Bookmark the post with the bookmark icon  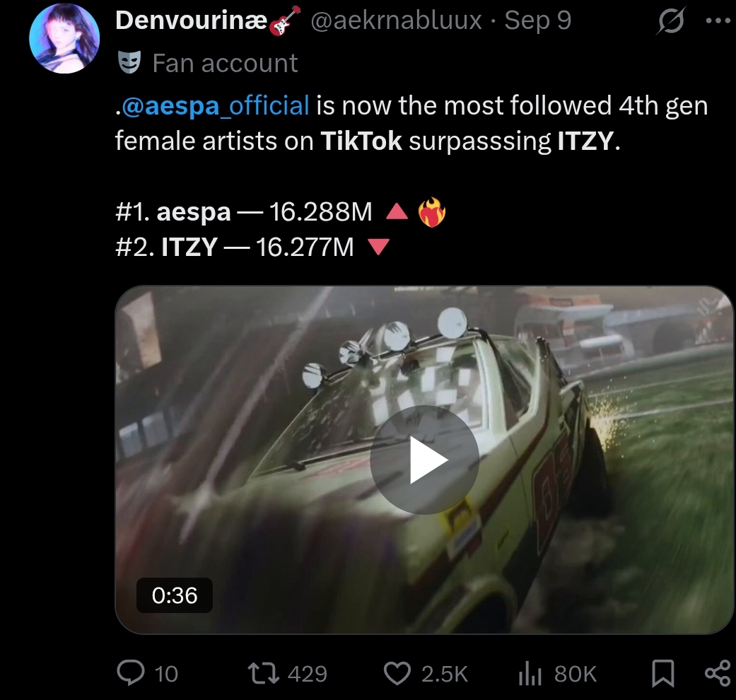point(663,673)
